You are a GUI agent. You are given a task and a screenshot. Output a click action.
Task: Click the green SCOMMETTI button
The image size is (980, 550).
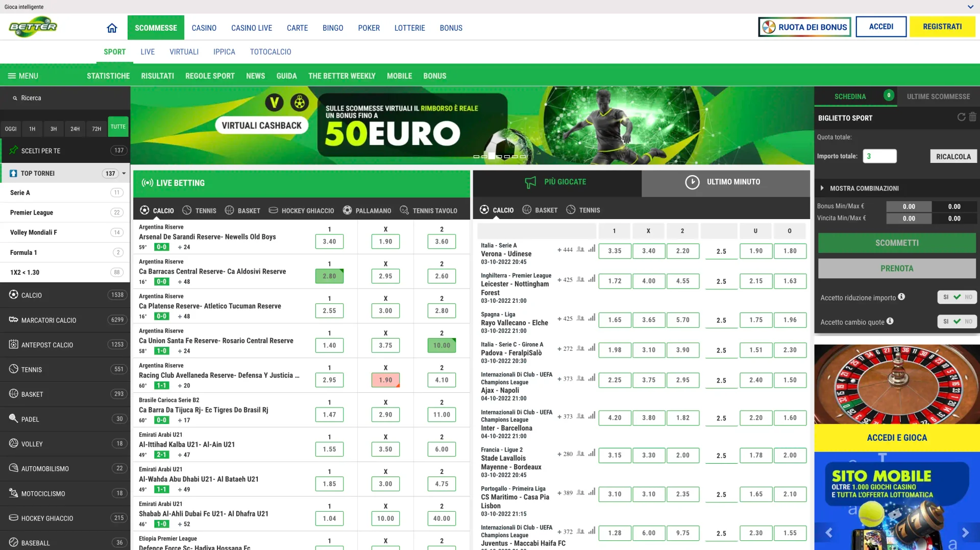click(897, 243)
